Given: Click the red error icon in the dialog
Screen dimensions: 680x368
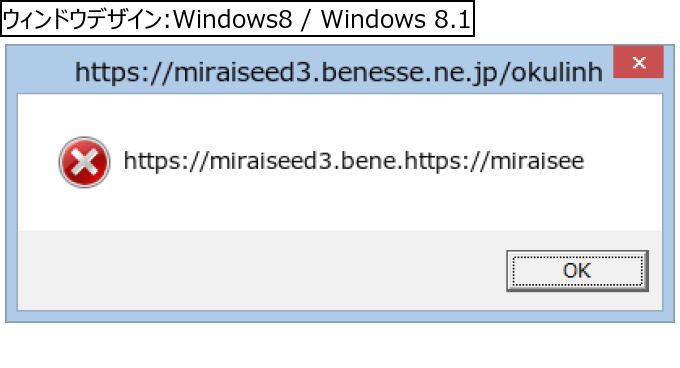Looking at the screenshot, I should 85,162.
